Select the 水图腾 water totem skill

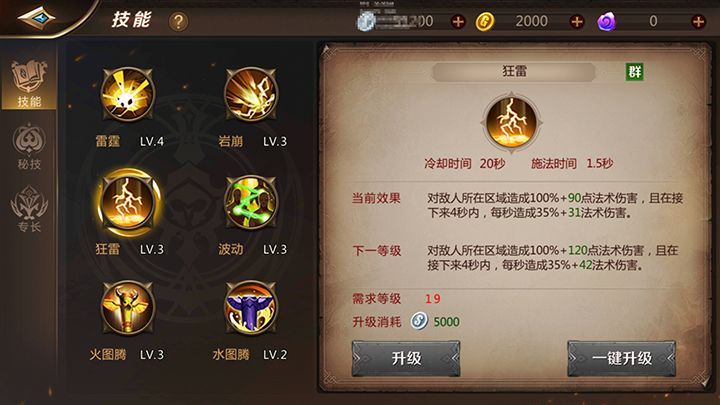251,308
